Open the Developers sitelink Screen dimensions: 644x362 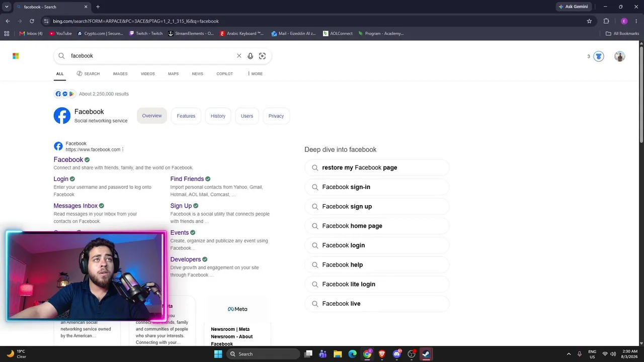tap(186, 259)
